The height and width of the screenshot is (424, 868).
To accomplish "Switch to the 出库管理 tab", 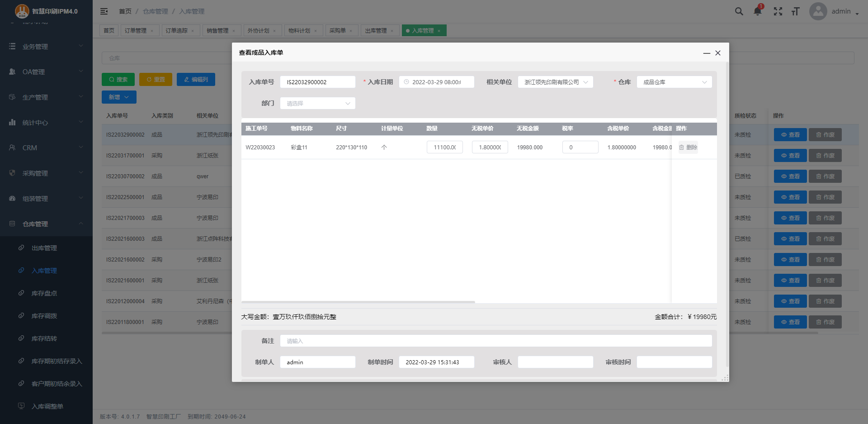I will pos(376,31).
